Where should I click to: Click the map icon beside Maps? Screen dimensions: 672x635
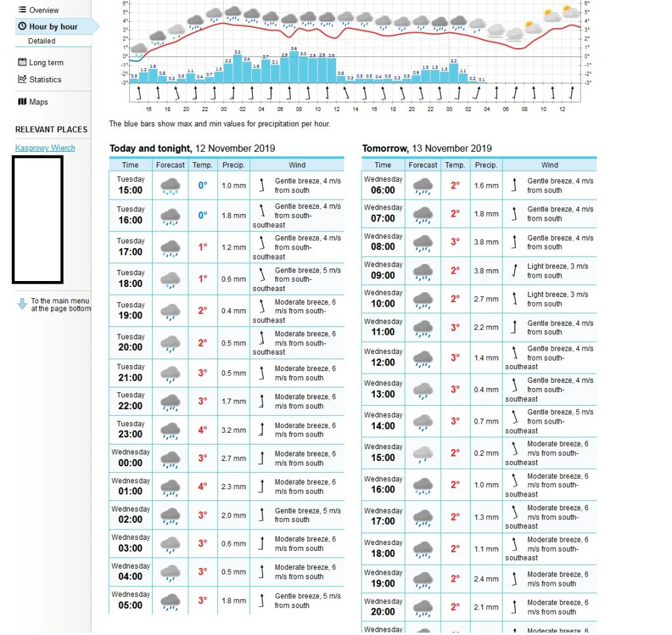pyautogui.click(x=22, y=101)
